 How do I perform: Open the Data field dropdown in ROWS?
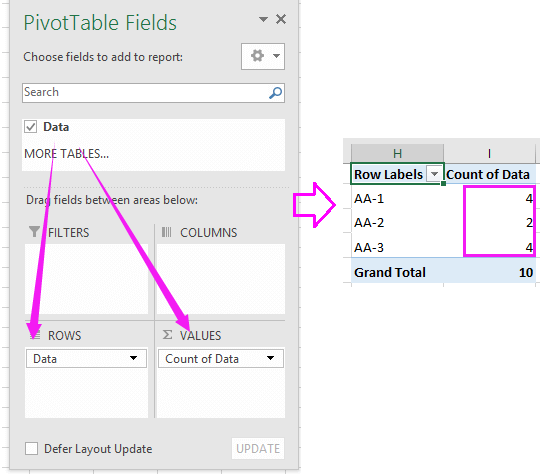(x=133, y=358)
